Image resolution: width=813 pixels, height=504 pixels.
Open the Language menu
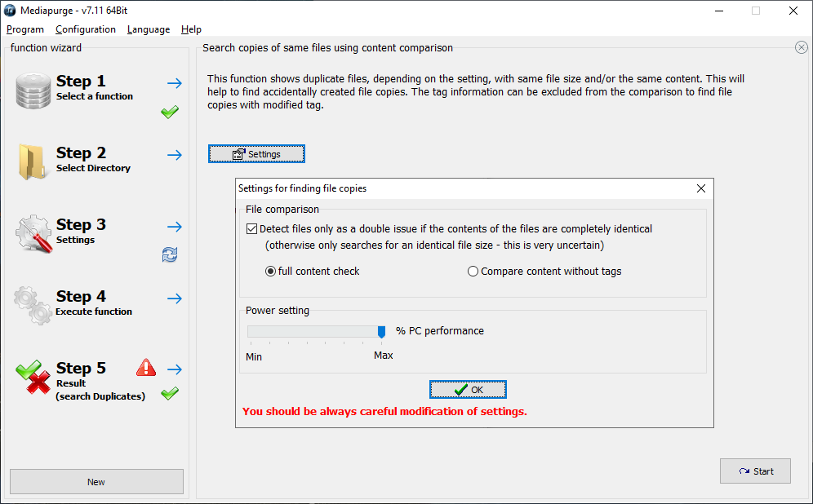click(x=149, y=29)
